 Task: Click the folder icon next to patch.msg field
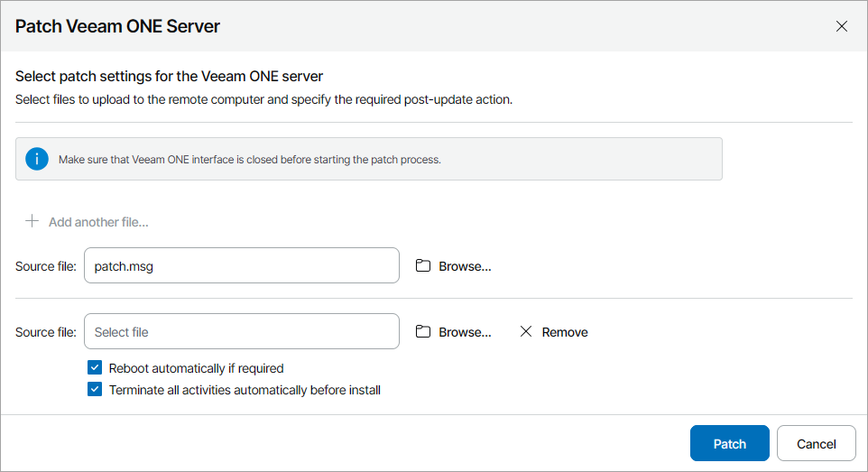click(423, 266)
